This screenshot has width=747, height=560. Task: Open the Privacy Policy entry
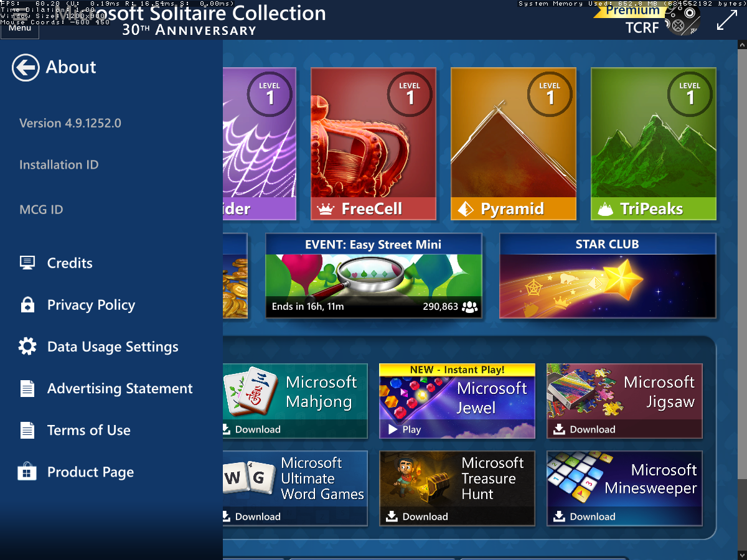click(x=91, y=305)
